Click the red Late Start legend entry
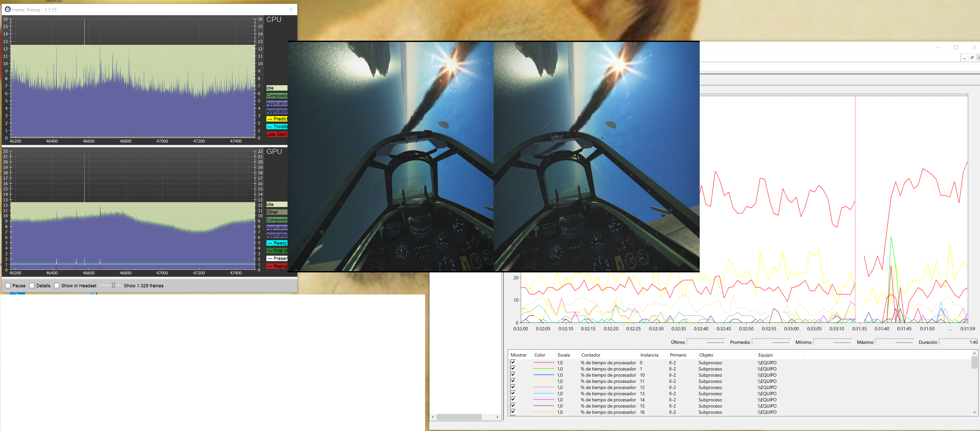The height and width of the screenshot is (431, 980). coord(277,134)
